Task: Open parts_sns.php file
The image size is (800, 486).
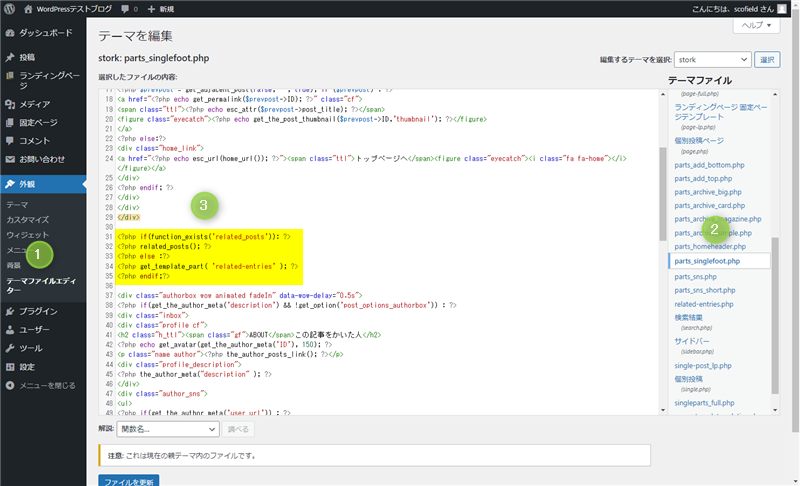Action: pos(695,277)
